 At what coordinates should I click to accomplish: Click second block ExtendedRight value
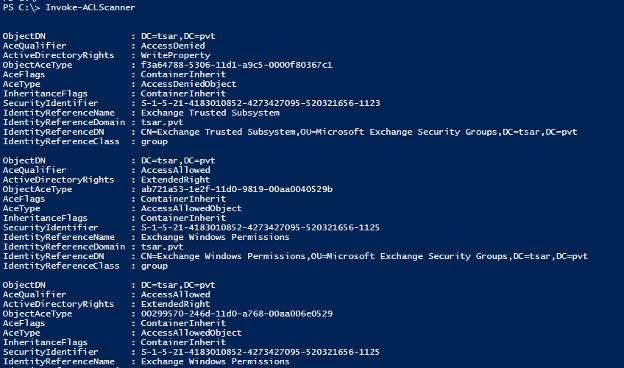click(176, 179)
